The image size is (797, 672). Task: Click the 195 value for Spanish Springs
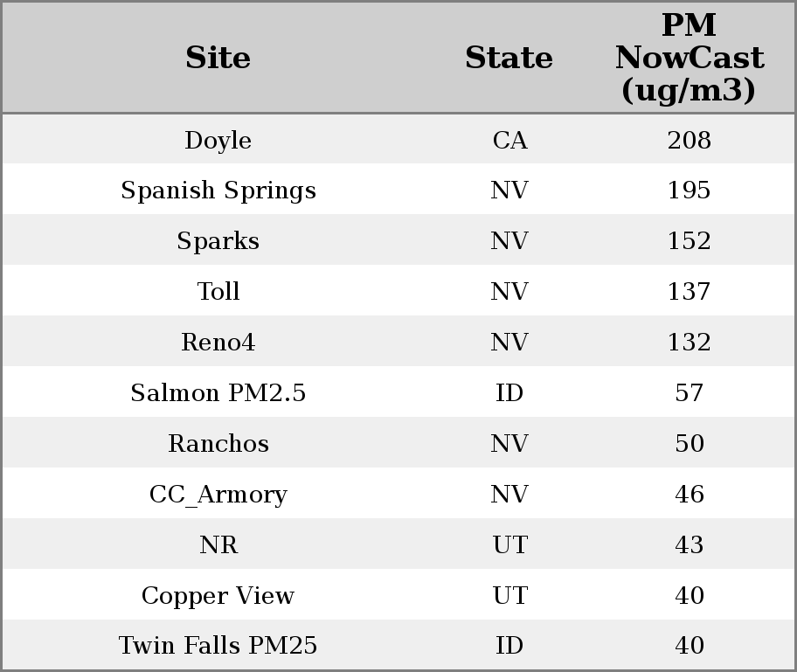click(x=689, y=191)
